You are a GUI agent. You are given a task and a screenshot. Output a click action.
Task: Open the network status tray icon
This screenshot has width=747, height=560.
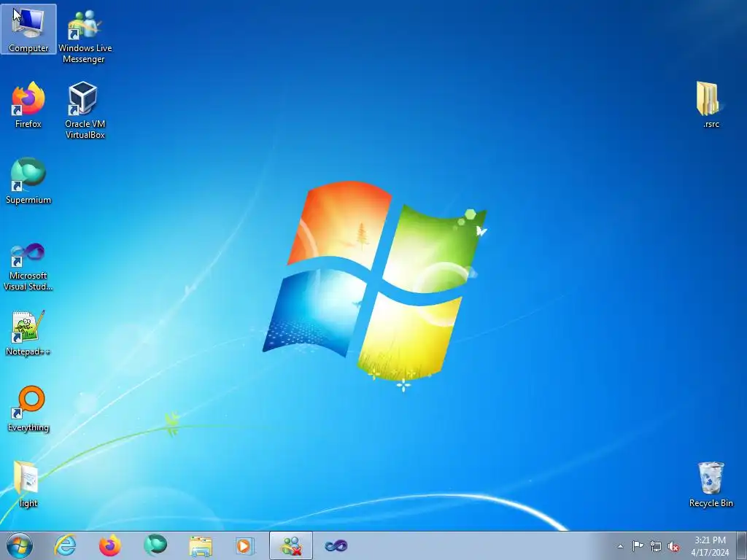(x=656, y=546)
